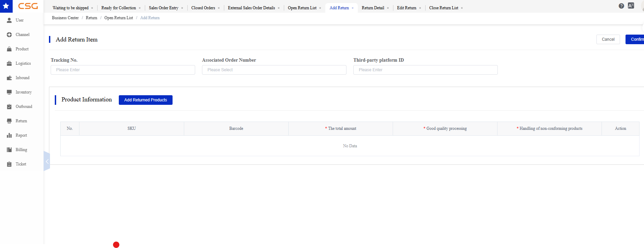Click the Third-party platform ID field
Screen dimensions: 644x248
click(426, 70)
